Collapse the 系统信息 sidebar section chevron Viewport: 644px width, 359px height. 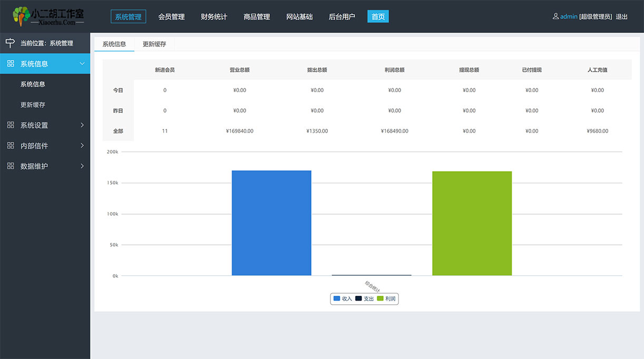click(x=82, y=64)
